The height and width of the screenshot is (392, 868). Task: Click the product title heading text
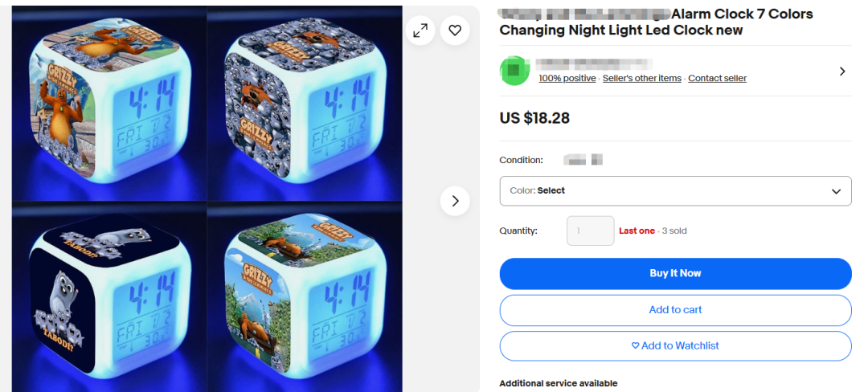click(656, 22)
